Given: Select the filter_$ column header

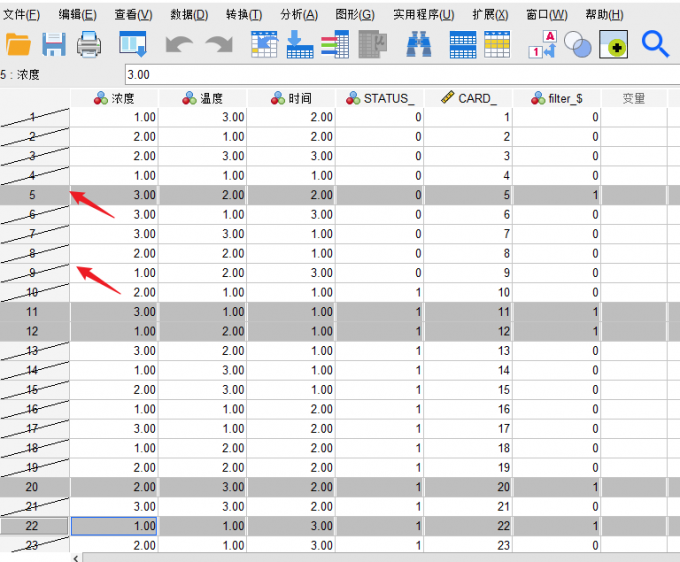Looking at the screenshot, I should coord(556,98).
